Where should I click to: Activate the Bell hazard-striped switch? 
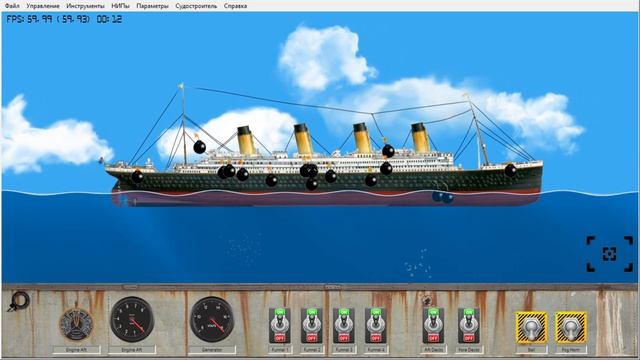tap(531, 327)
